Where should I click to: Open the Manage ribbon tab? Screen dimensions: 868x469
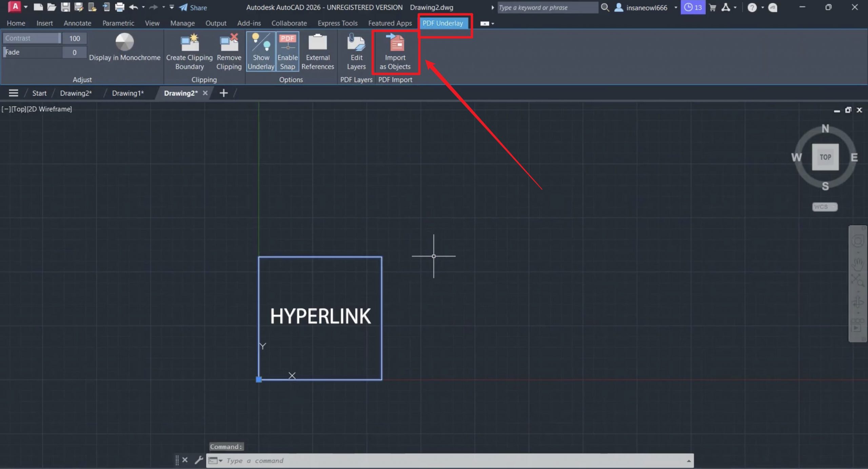[x=182, y=23]
